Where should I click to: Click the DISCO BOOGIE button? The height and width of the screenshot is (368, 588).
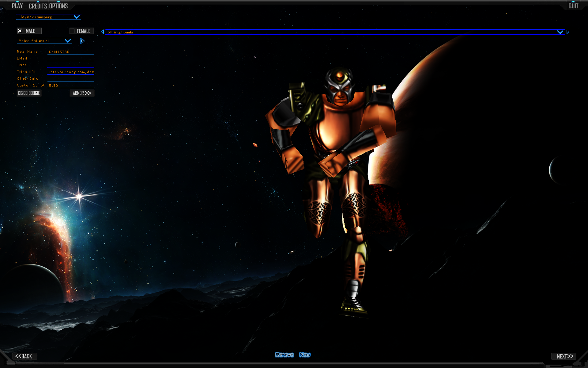click(x=29, y=93)
